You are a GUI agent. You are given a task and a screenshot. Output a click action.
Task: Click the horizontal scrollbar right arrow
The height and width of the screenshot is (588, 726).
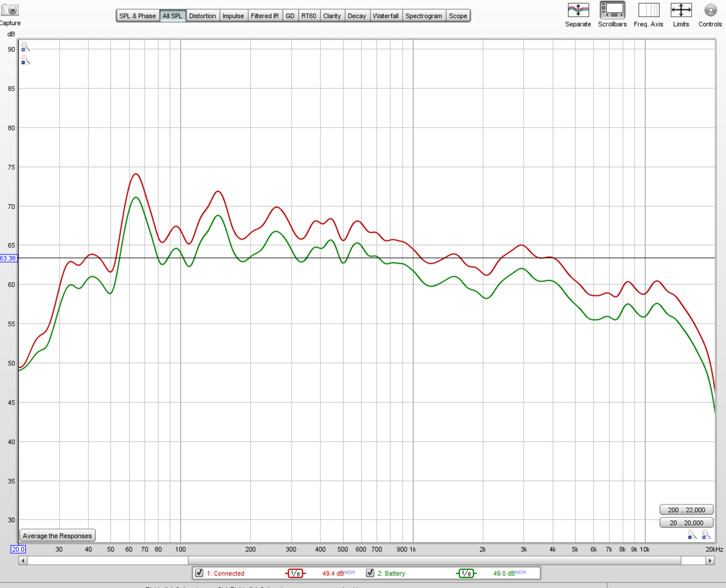tap(710, 561)
